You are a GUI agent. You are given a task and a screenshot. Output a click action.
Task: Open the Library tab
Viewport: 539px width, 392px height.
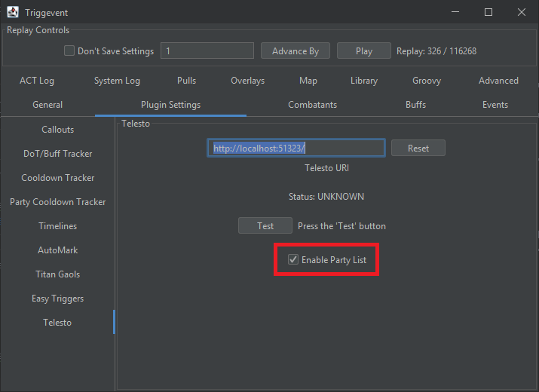click(x=364, y=81)
